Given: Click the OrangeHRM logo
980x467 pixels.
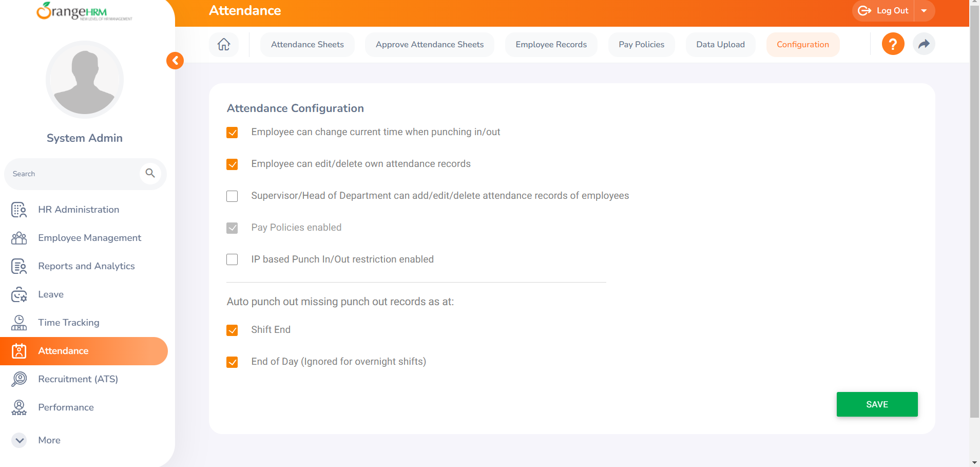Looking at the screenshot, I should [84, 11].
